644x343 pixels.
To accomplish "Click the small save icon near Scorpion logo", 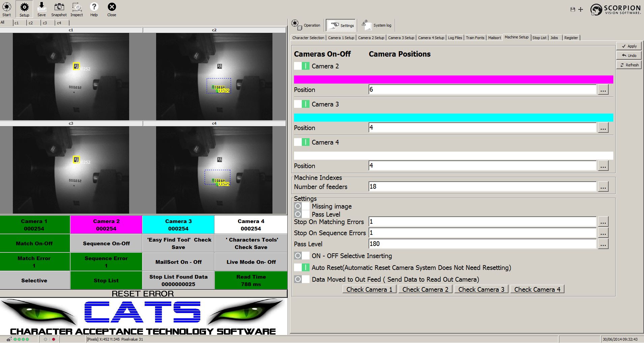I will click(x=573, y=9).
